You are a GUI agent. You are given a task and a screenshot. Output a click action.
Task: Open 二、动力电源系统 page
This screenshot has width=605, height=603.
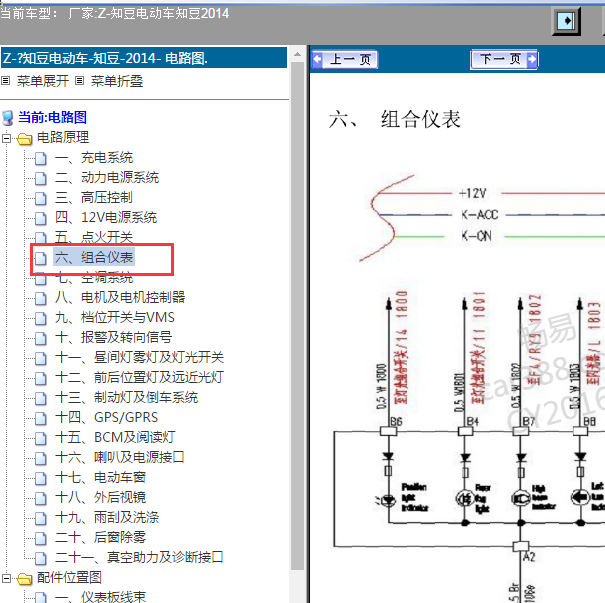(x=107, y=178)
